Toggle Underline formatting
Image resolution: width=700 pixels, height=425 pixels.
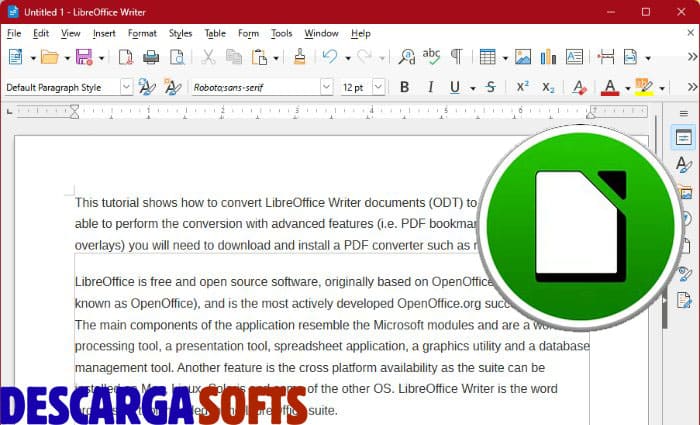[x=455, y=87]
